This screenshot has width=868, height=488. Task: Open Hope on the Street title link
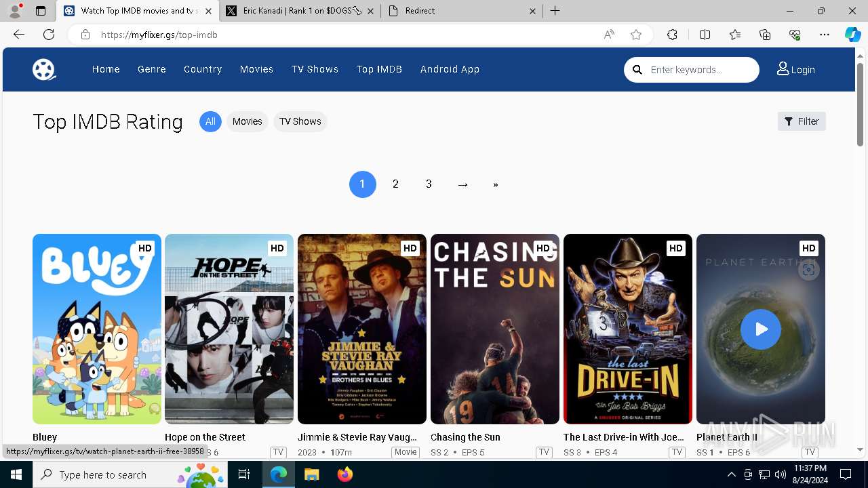click(205, 437)
